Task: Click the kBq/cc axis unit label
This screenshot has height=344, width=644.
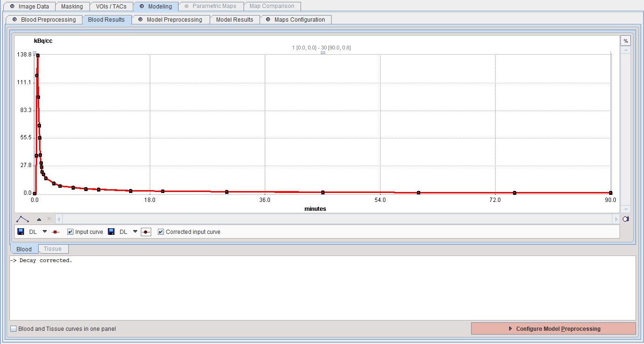Action: (43, 41)
